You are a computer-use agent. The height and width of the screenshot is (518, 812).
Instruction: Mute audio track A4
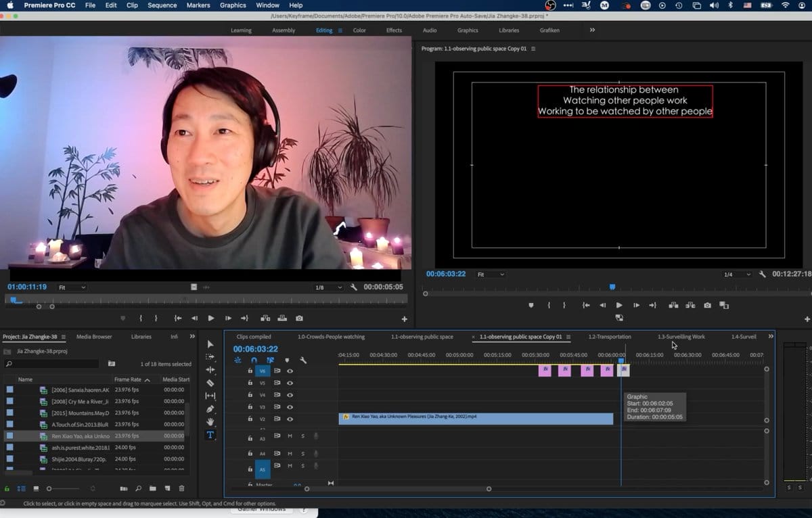point(290,454)
